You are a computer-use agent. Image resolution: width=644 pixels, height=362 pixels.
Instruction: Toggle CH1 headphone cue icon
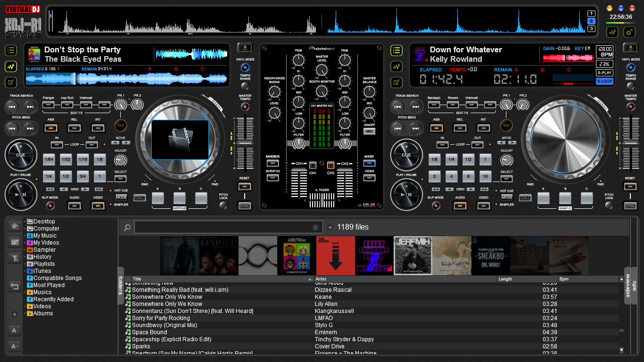(x=313, y=165)
